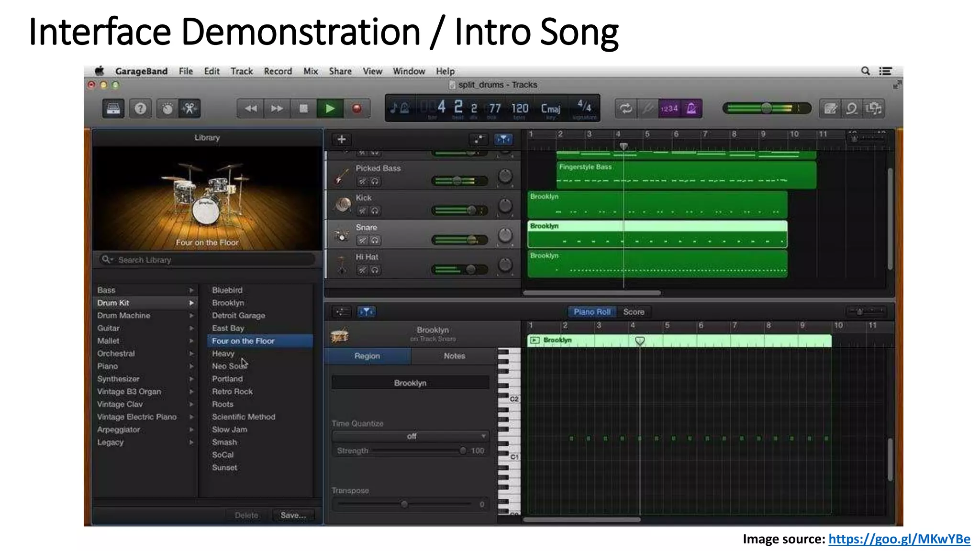Open the Media Browser button
The image size is (980, 551).
(874, 109)
